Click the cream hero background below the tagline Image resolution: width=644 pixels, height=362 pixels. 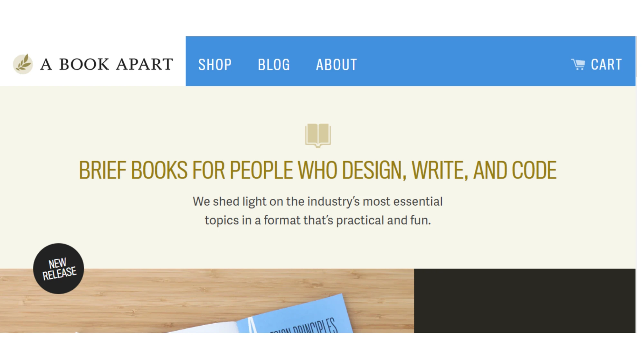(x=317, y=248)
